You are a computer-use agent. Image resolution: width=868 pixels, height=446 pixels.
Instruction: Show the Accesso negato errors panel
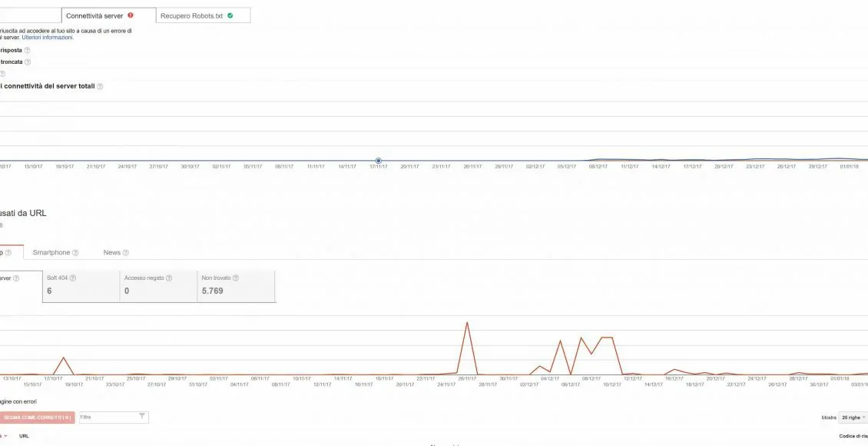click(x=158, y=285)
